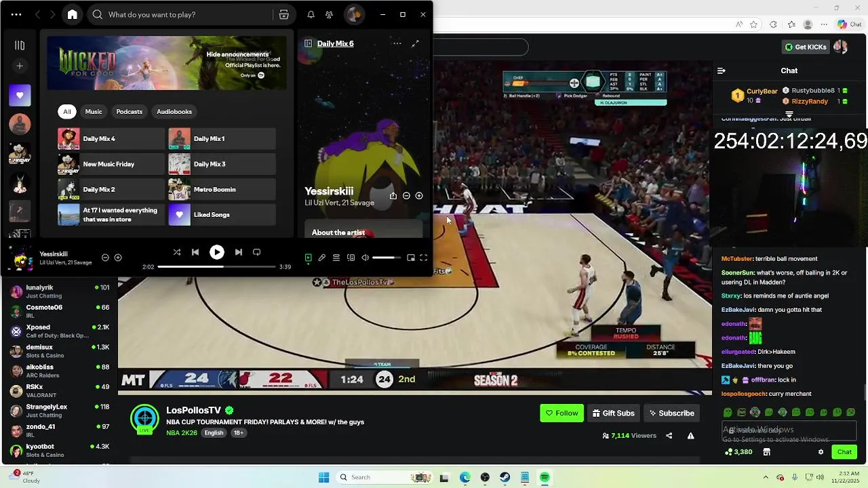The height and width of the screenshot is (488, 868).
Task: Open Metro Boomin tile
Action: pos(222,189)
